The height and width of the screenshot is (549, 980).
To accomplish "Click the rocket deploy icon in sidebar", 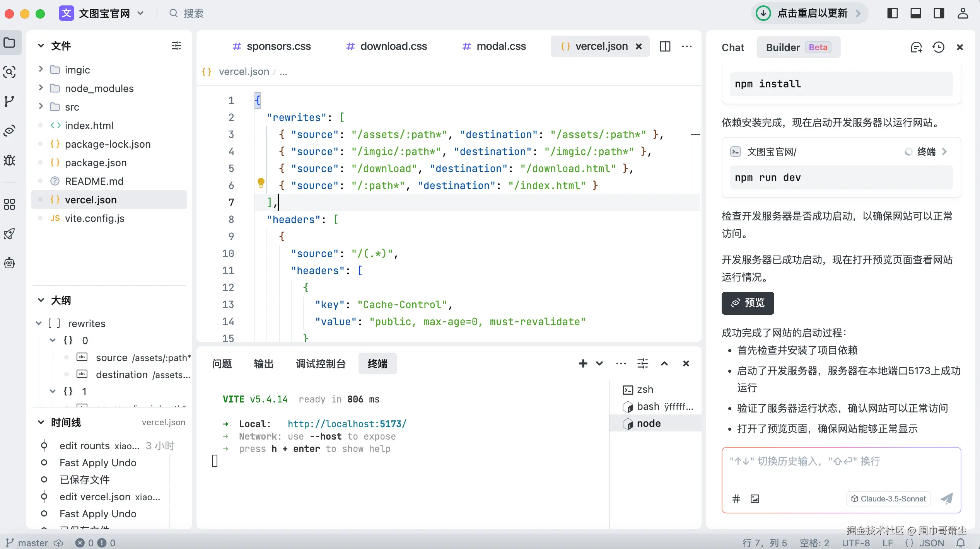I will point(10,234).
